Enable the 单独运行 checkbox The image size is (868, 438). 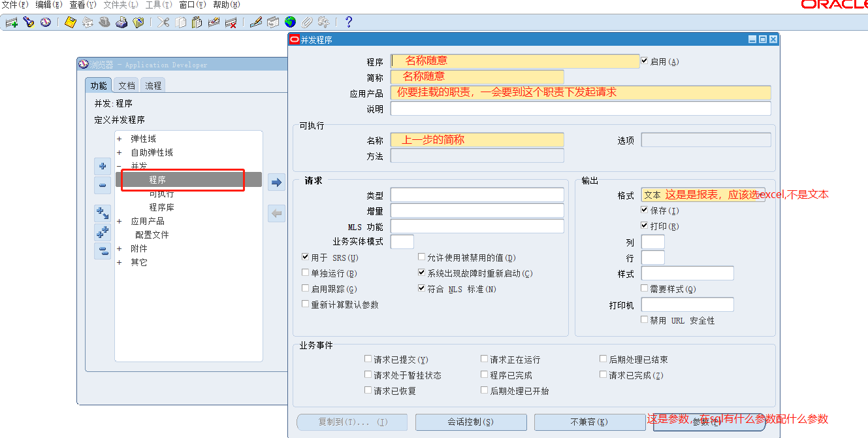305,273
